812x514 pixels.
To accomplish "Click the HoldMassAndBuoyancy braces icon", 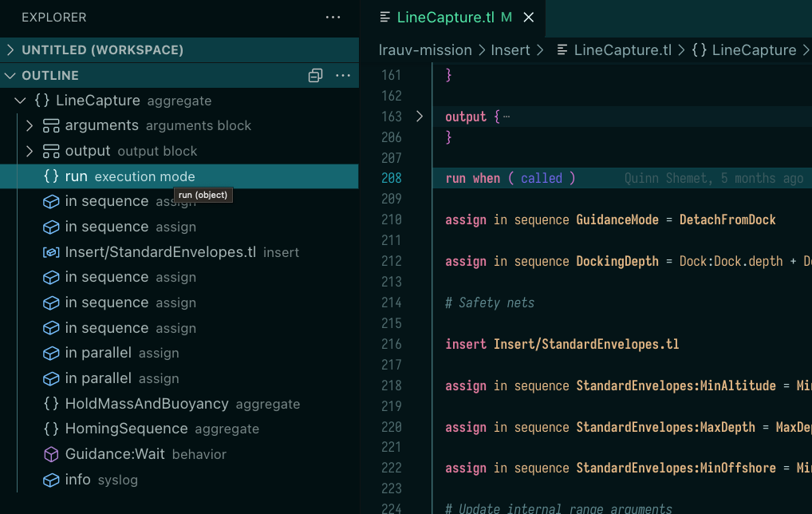I will click(x=51, y=405).
